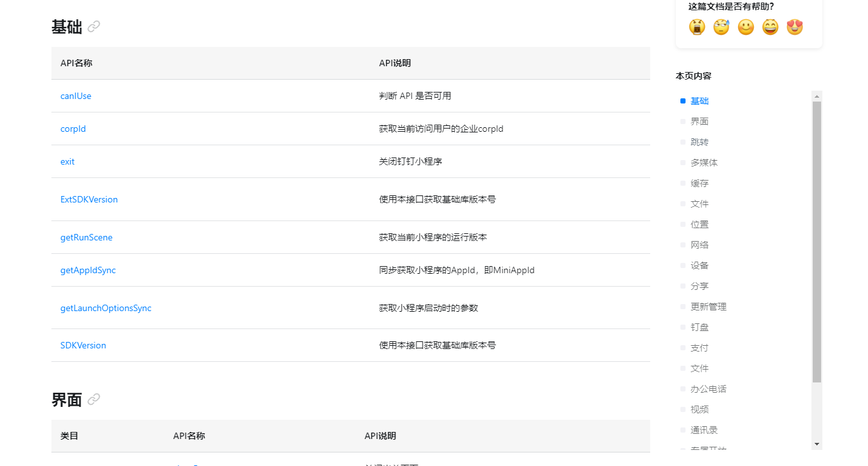Viewport: 868px width, 466px height.
Task: Click the grinning face feedback emoji
Action: pos(770,27)
